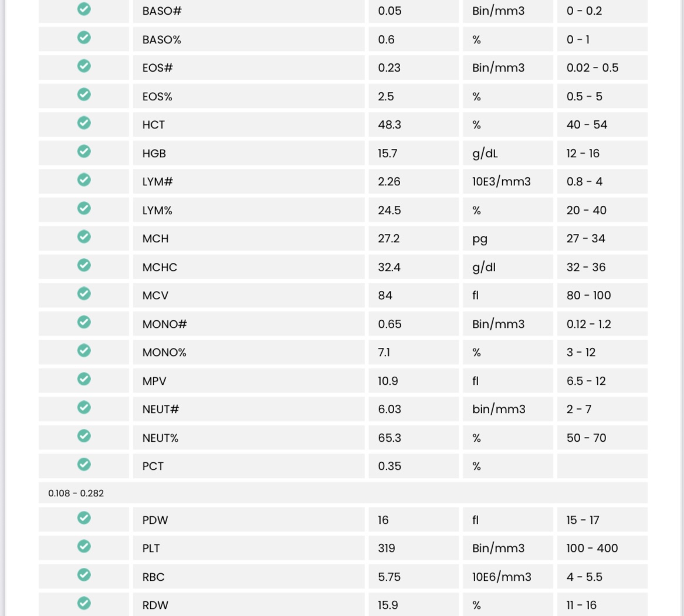This screenshot has height=616, width=684.
Task: Click the LYM# unit 10E3/mm3
Action: (502, 182)
